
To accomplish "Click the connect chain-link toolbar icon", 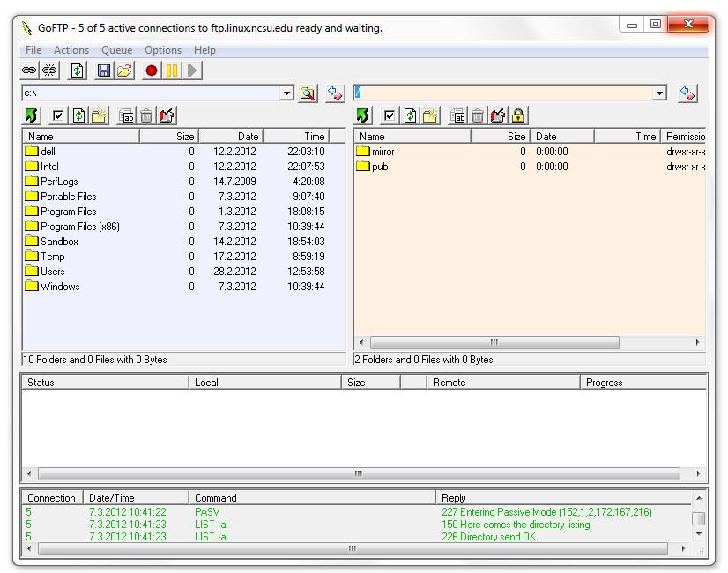I will coord(29,71).
